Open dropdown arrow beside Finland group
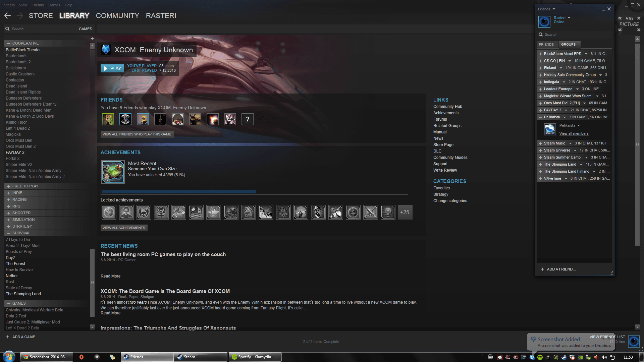 pyautogui.click(x=561, y=68)
